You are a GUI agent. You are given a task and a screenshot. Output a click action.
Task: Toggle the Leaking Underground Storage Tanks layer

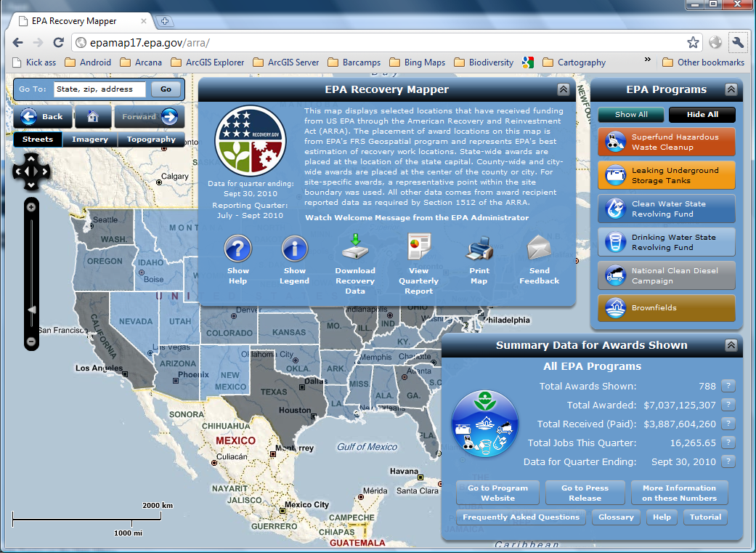665,175
